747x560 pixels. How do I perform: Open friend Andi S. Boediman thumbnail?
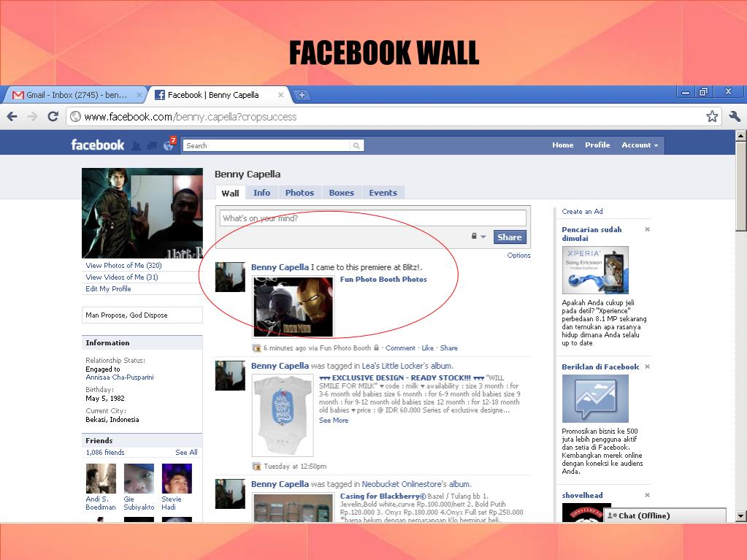101,478
